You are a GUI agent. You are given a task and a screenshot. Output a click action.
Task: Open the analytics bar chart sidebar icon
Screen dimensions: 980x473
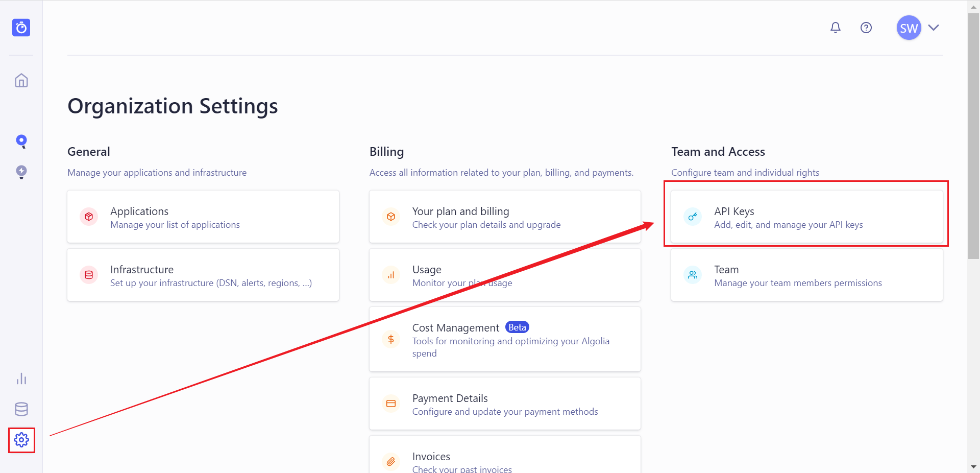coord(21,379)
